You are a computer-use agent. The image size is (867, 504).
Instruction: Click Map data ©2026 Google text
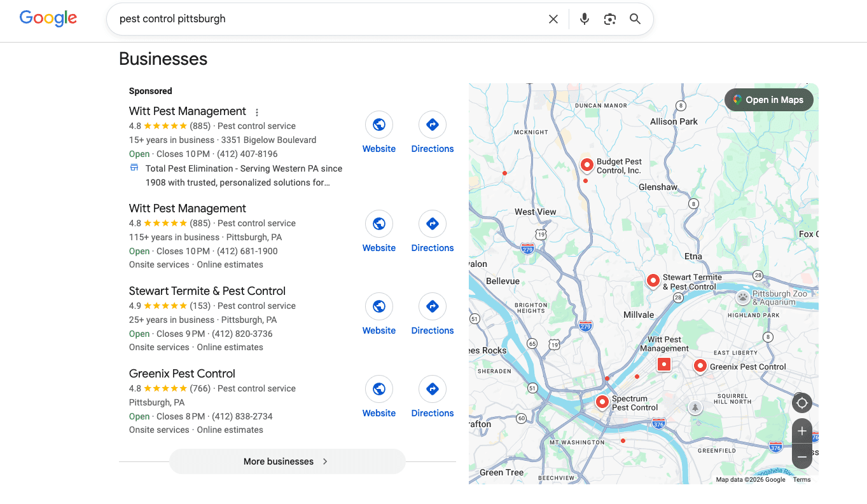click(751, 480)
